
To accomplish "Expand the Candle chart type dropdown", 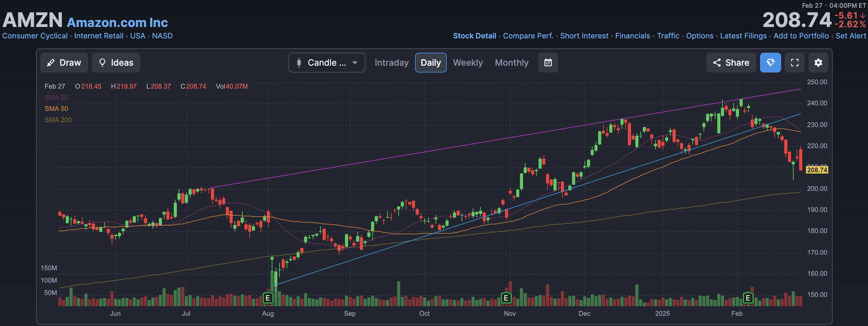I will point(327,63).
